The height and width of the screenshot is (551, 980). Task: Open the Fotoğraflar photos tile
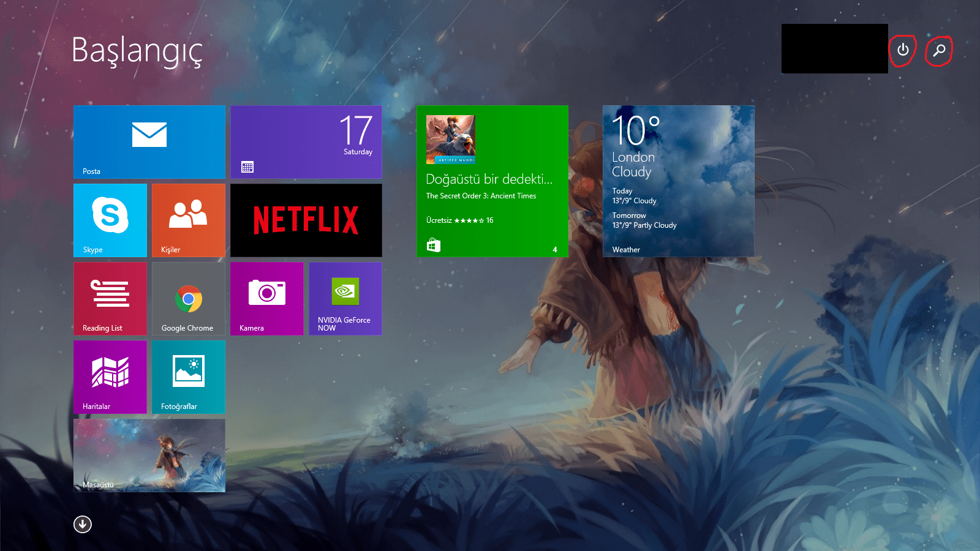[189, 377]
